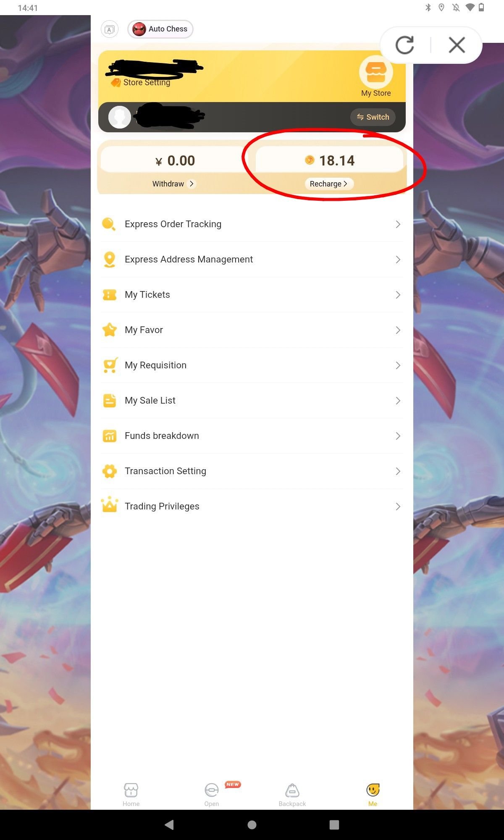
Task: Close the store panel with the X
Action: point(457,45)
